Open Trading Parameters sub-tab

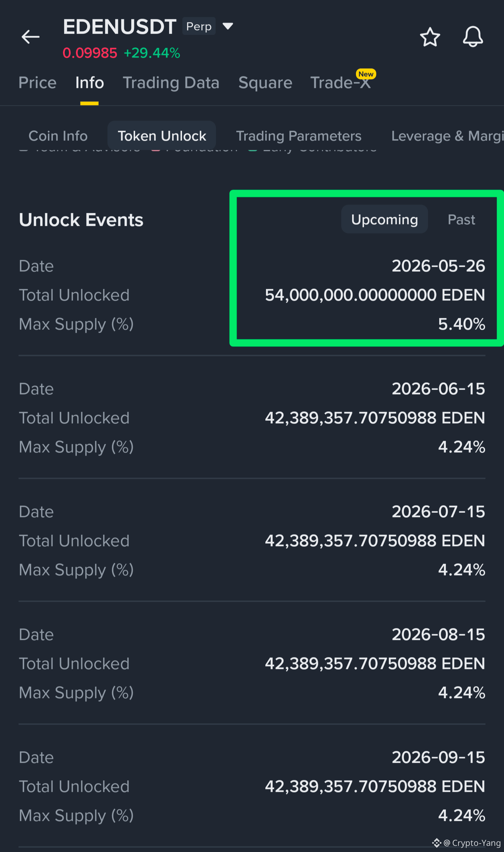(299, 136)
